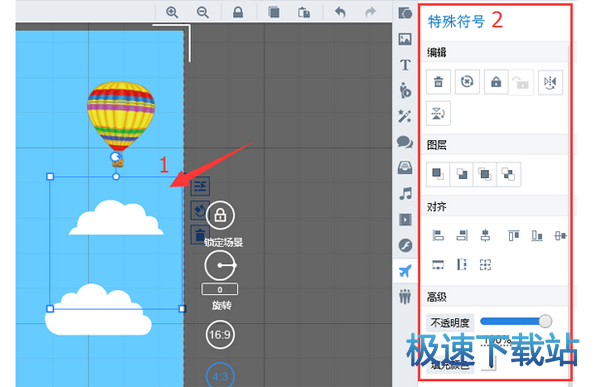Flip the object horizontally
This screenshot has height=387, width=600.
[x=550, y=82]
